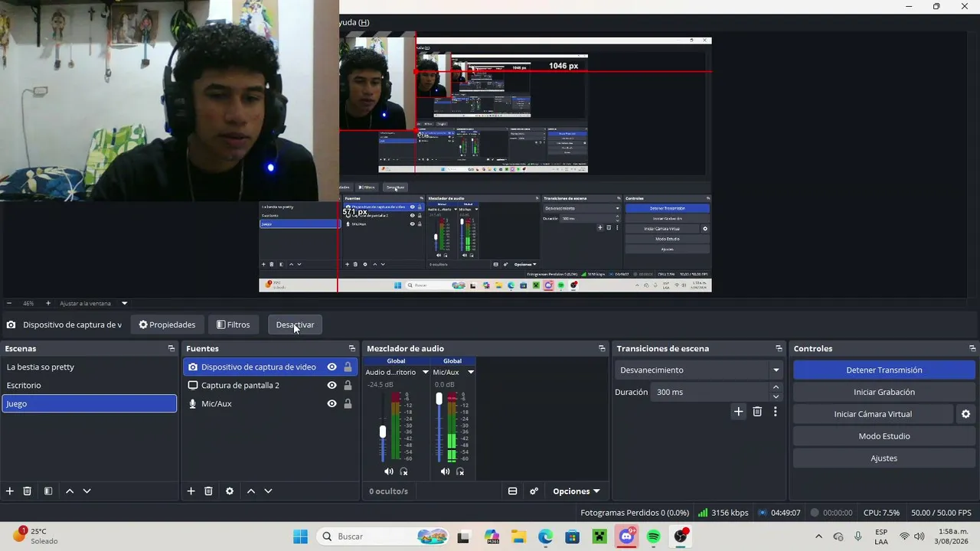Move the selected scene up
Screen dimensions: 980x551
click(x=70, y=491)
